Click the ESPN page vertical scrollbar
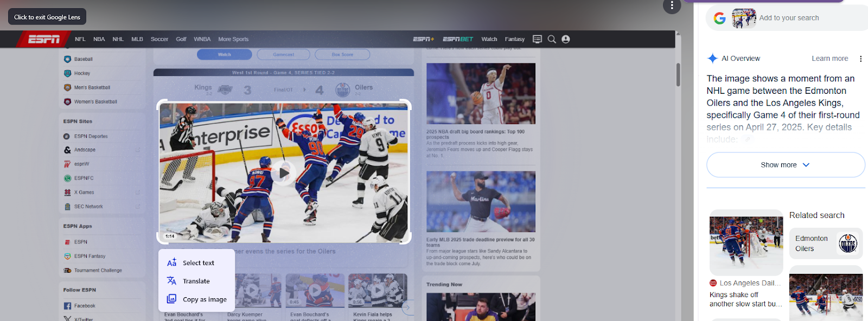The width and height of the screenshot is (868, 321). pyautogui.click(x=678, y=74)
